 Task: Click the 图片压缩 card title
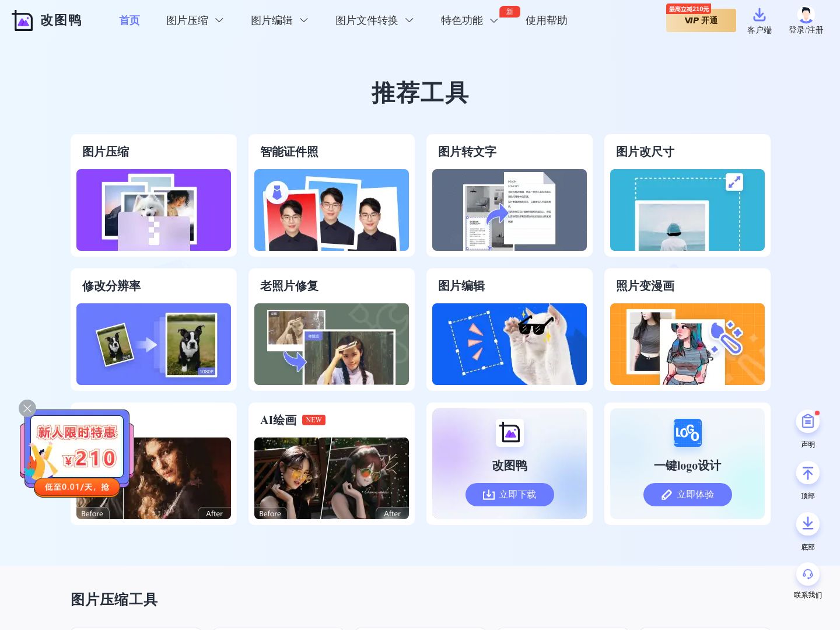[x=106, y=152]
